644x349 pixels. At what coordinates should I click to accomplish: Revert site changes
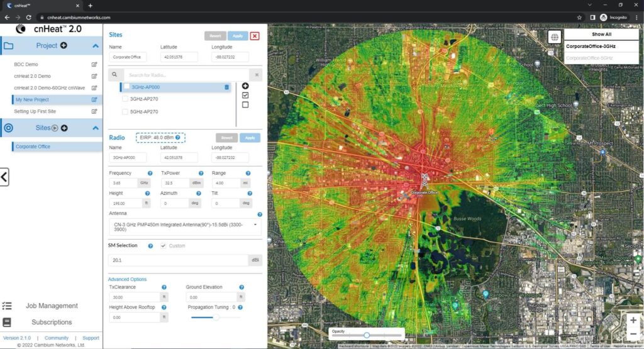tap(215, 36)
